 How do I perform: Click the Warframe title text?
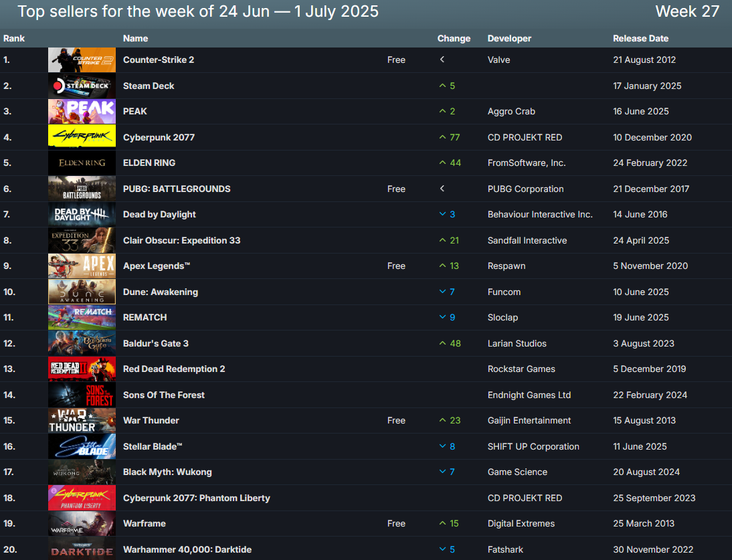click(x=145, y=524)
